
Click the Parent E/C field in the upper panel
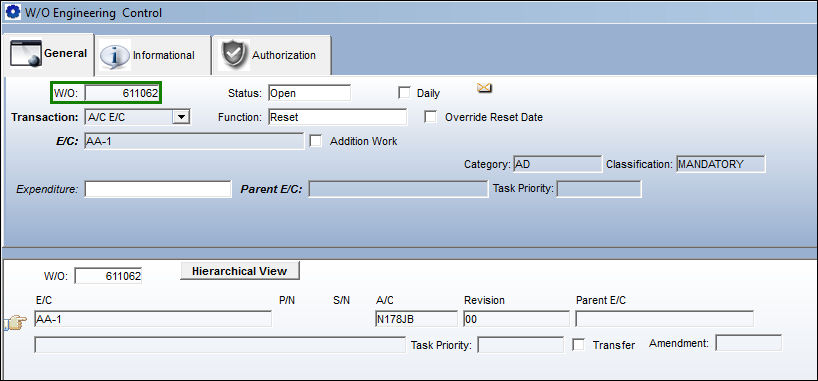point(398,189)
